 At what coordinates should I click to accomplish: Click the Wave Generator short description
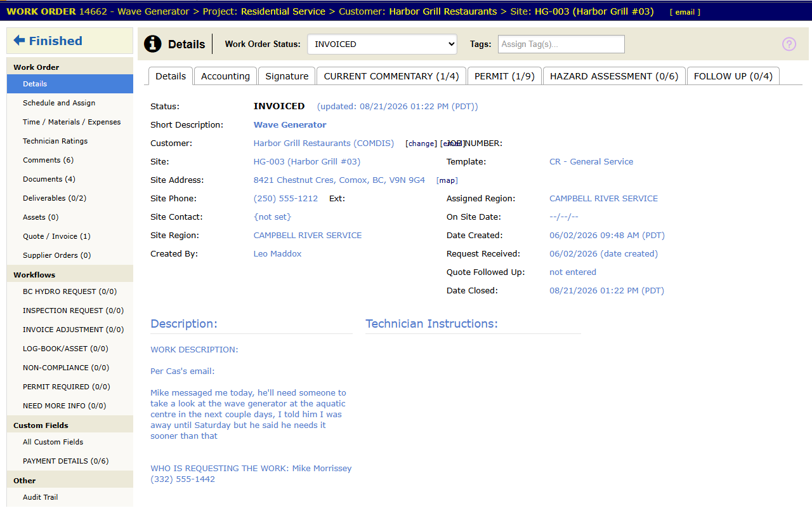[290, 125]
